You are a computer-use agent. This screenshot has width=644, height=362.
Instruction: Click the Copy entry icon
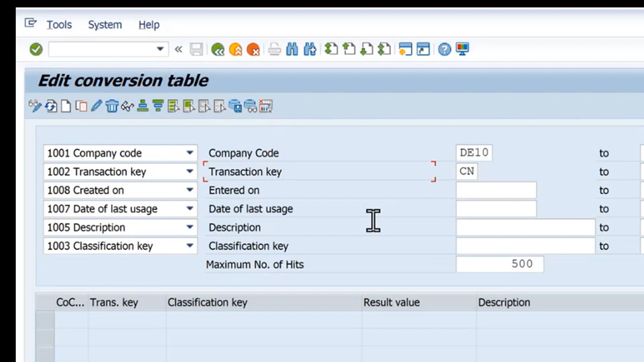[81, 106]
